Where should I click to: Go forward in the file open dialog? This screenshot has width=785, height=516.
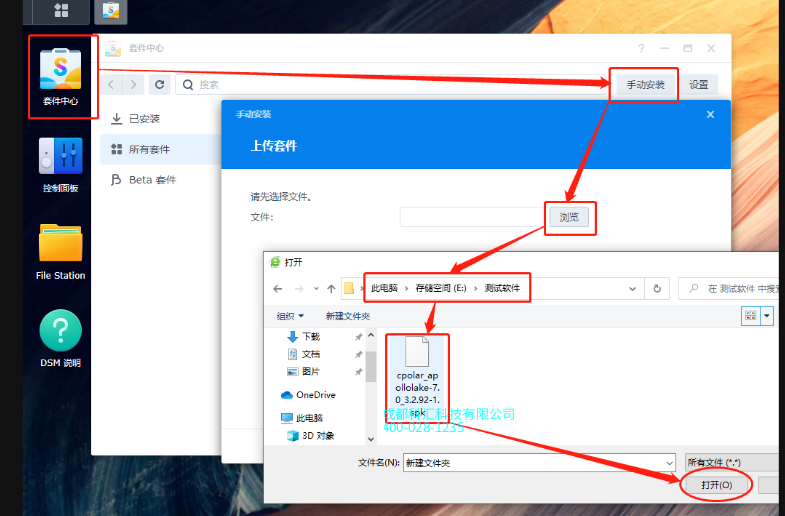pos(299,289)
